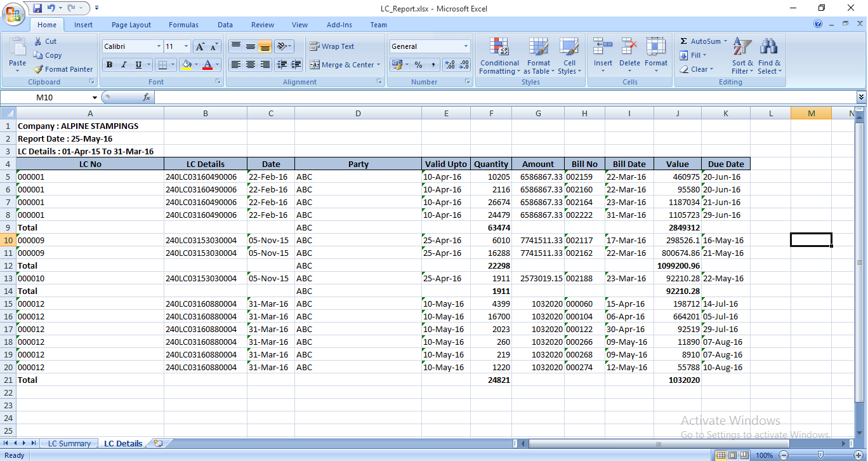Image resolution: width=868 pixels, height=461 pixels.
Task: Undo the last action
Action: click(x=51, y=8)
